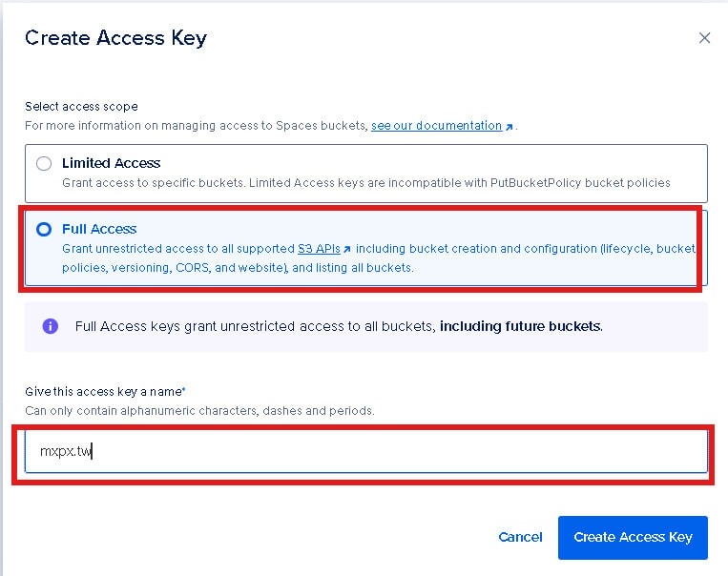728x576 pixels.
Task: Click the "including future buckets" bold text
Action: (x=521, y=326)
